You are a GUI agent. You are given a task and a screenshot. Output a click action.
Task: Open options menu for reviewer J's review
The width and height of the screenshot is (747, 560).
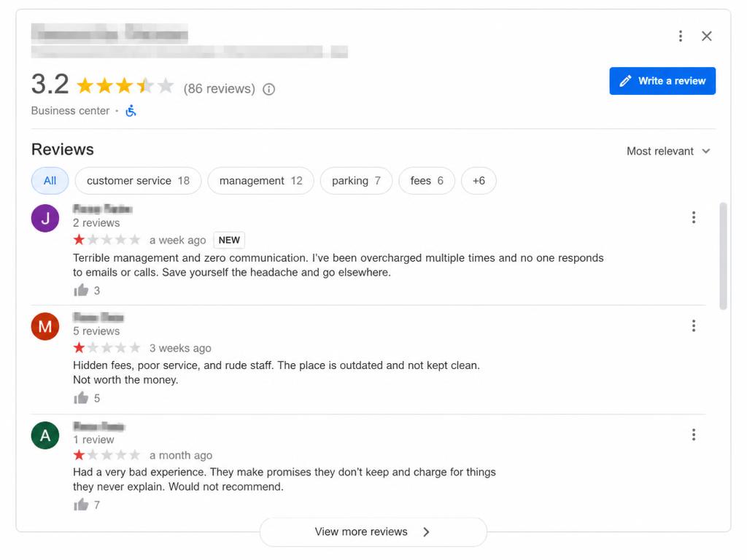[x=694, y=217]
